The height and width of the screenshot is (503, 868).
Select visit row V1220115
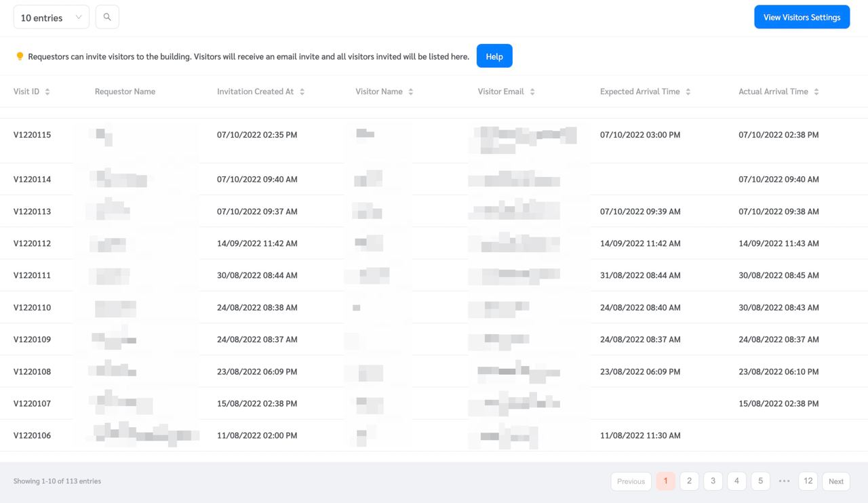coord(32,135)
